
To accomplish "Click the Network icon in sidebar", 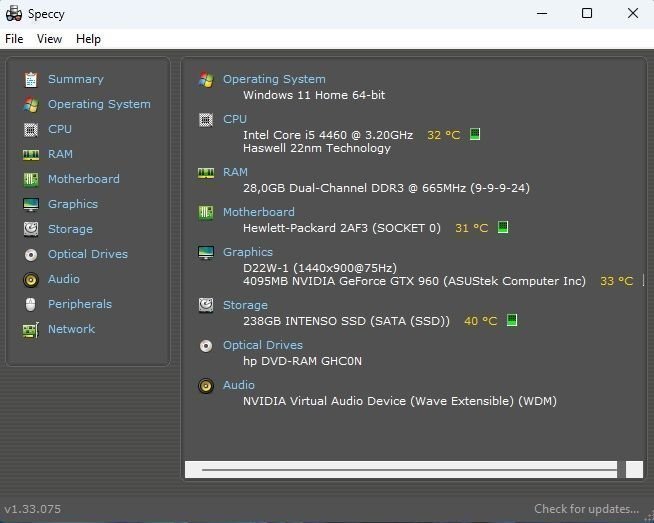I will (x=30, y=329).
